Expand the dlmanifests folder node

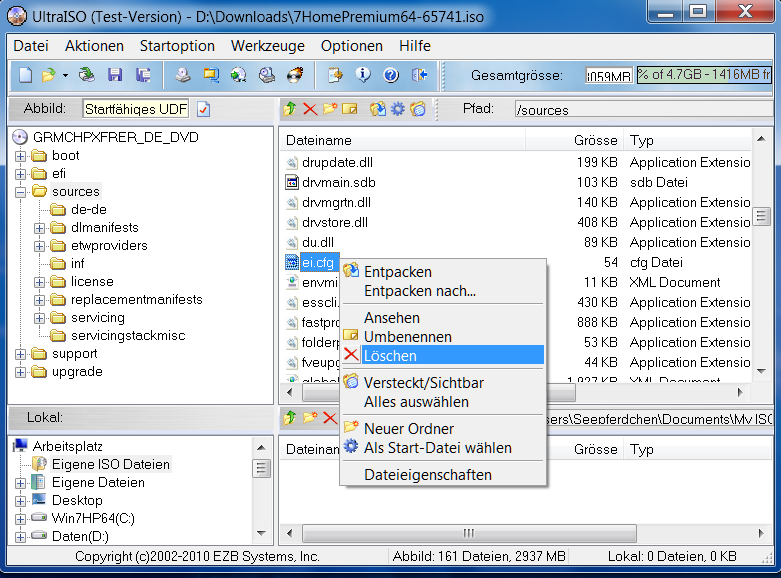(39, 228)
